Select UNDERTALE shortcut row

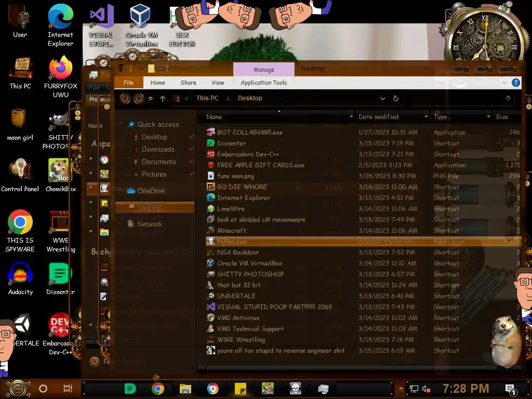[363, 296]
